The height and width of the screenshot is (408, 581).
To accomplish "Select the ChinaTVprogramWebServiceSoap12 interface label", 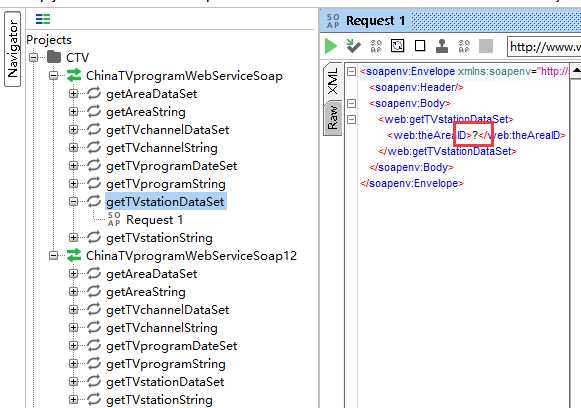I will point(192,256).
